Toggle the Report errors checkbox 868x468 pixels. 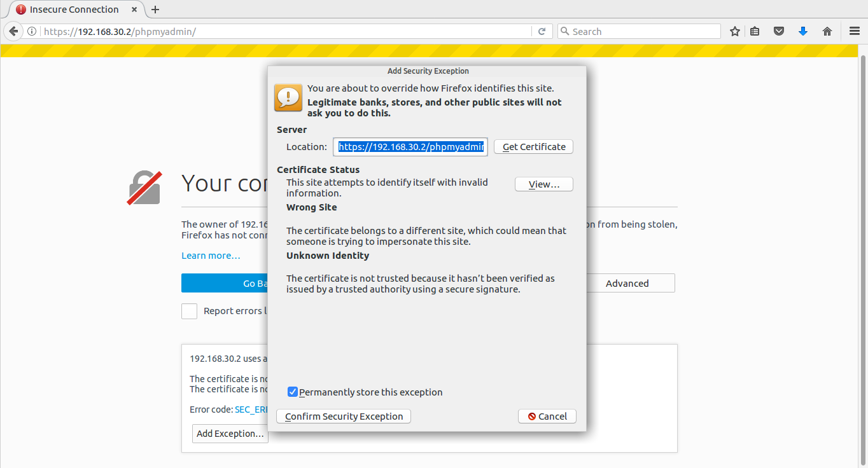[x=189, y=311]
